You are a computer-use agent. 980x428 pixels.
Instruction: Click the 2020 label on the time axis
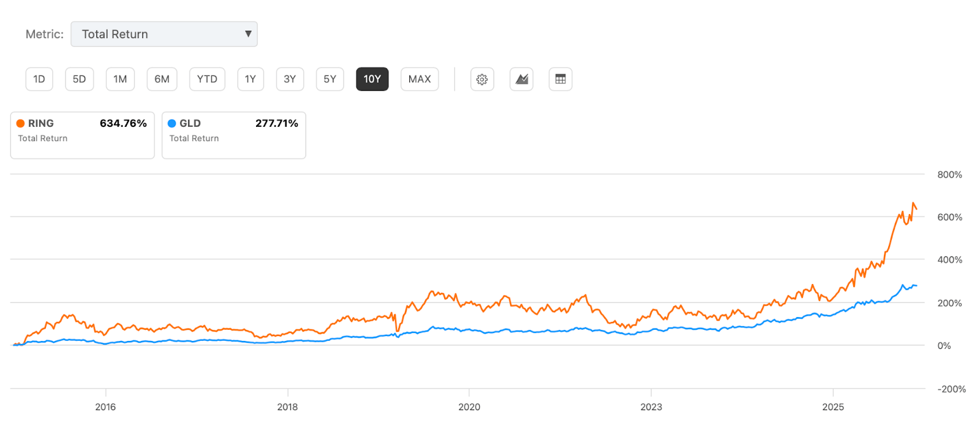(469, 407)
